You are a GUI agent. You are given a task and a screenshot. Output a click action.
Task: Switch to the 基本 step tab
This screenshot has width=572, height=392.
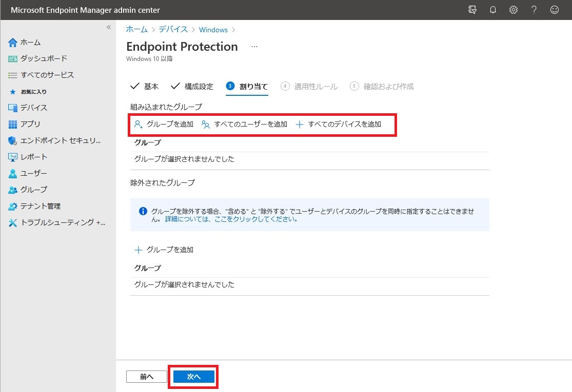click(145, 86)
